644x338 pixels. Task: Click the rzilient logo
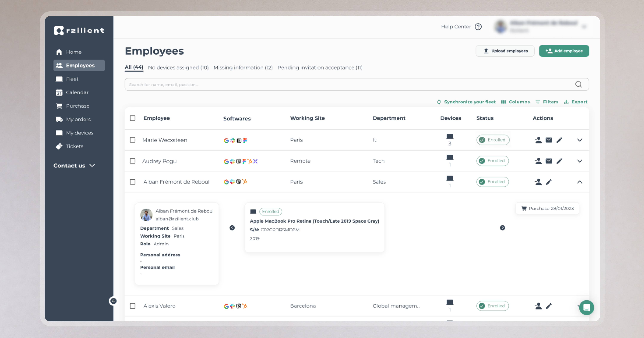79,31
